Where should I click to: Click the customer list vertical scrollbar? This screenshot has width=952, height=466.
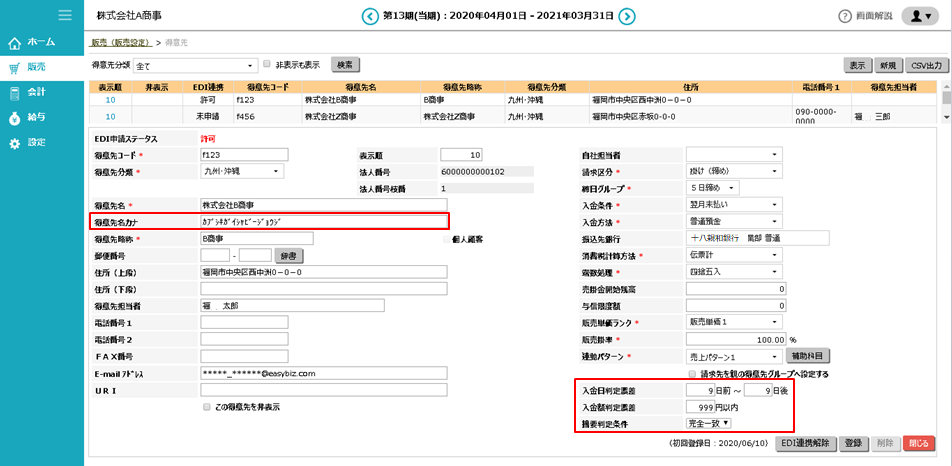tap(946, 103)
